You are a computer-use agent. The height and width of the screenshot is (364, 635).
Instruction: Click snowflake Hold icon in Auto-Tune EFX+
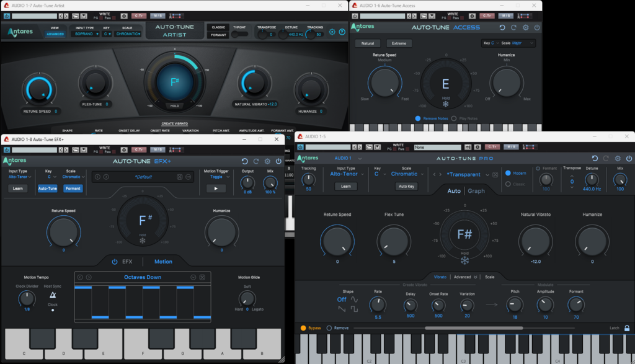143,241
